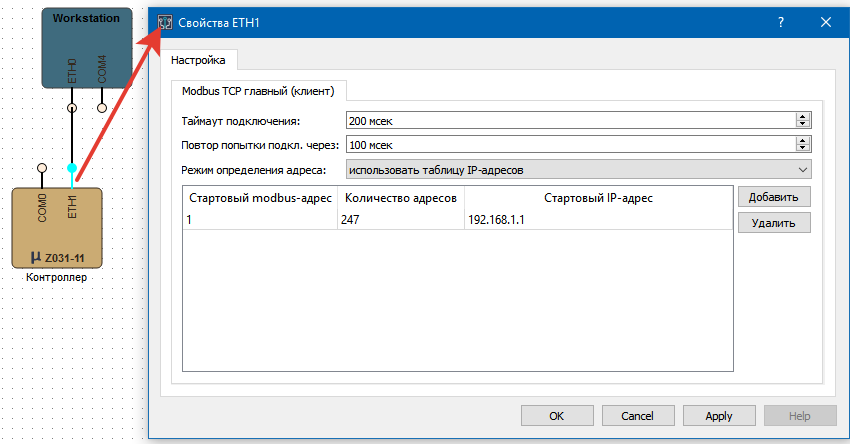Viewport: 850px width, 444px height.
Task: Close the Свойства ETH1 dialog
Action: coord(826,22)
